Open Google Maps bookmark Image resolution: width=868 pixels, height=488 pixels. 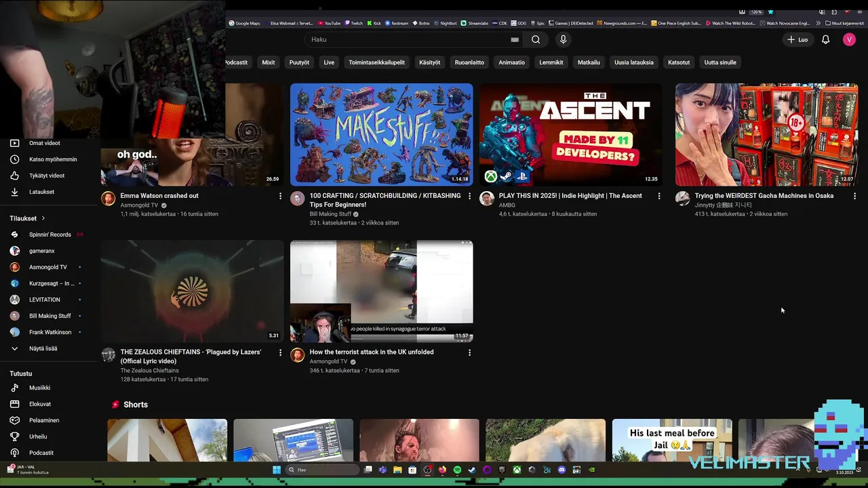[244, 23]
